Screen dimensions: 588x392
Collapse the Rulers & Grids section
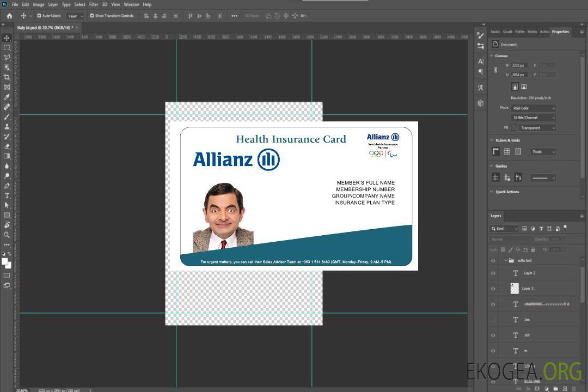coord(492,140)
